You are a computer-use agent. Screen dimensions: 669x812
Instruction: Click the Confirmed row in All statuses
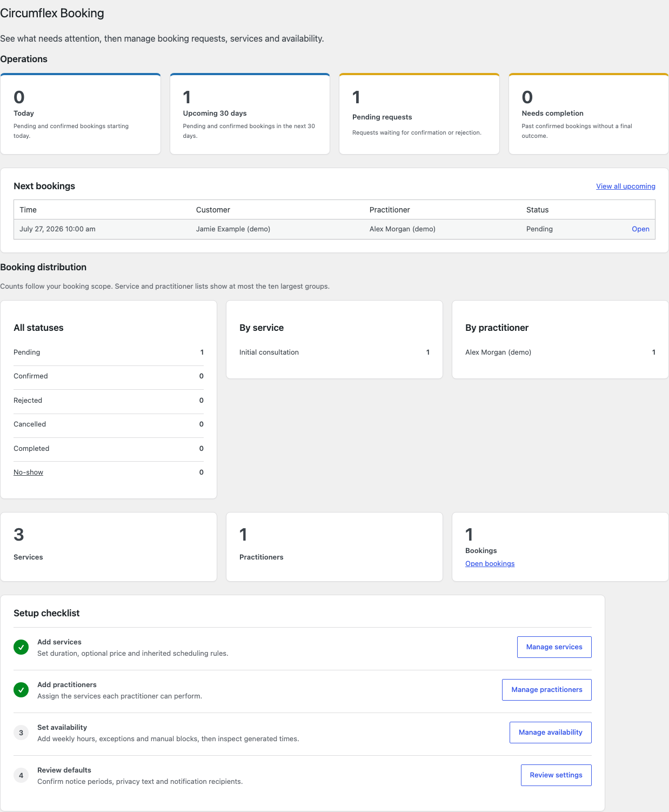click(x=109, y=377)
